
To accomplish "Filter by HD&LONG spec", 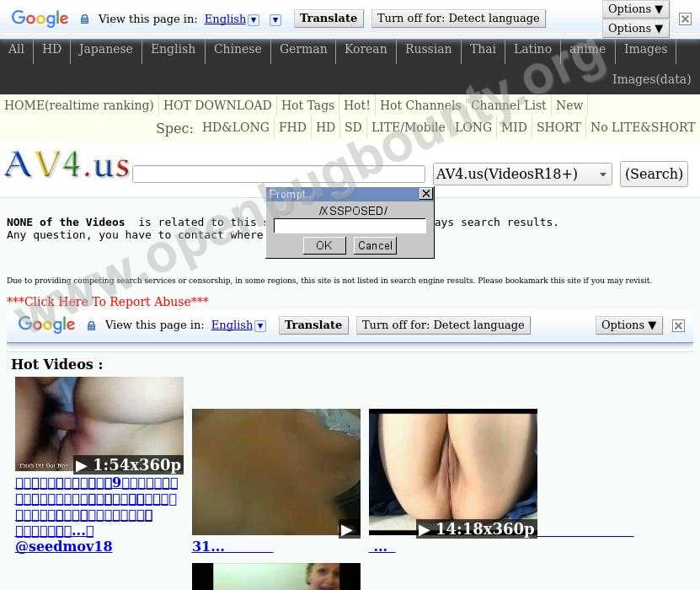I will [x=236, y=127].
